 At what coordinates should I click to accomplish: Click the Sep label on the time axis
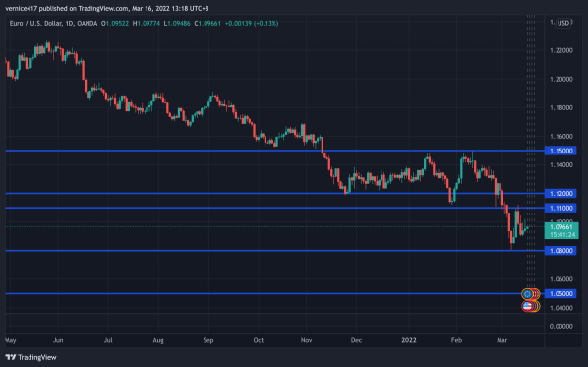pyautogui.click(x=208, y=340)
